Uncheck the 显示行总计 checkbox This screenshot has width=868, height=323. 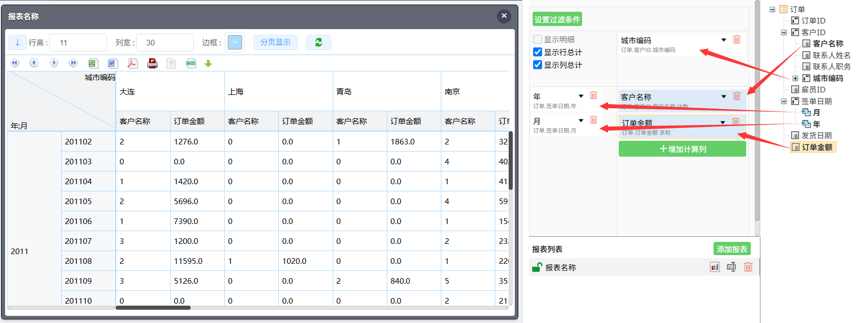tap(537, 52)
